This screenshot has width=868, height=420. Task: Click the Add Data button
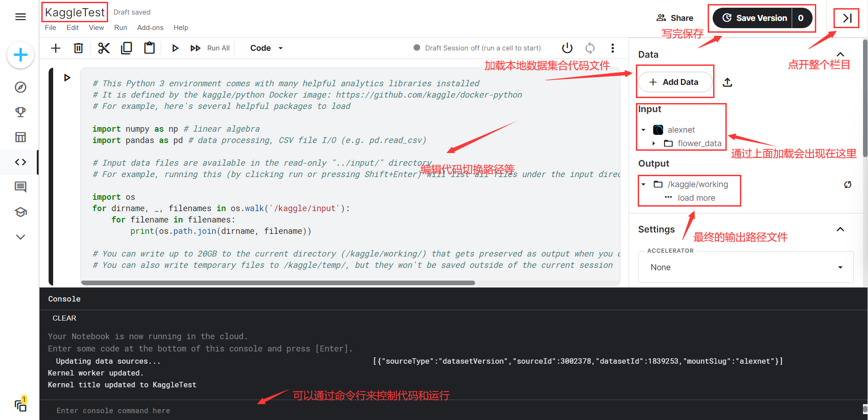[x=675, y=82]
